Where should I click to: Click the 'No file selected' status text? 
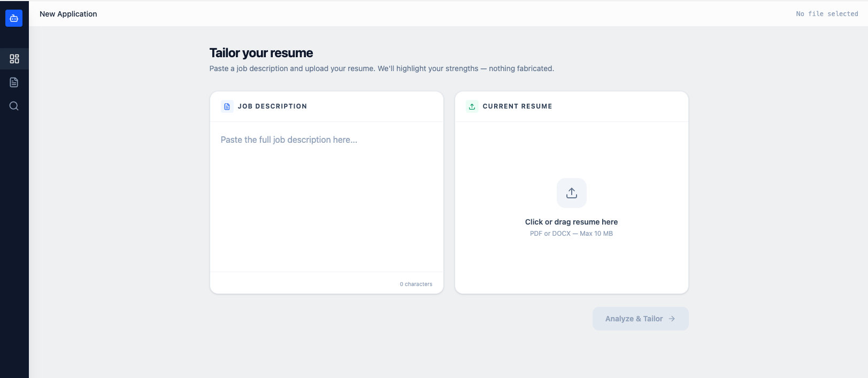pyautogui.click(x=827, y=14)
